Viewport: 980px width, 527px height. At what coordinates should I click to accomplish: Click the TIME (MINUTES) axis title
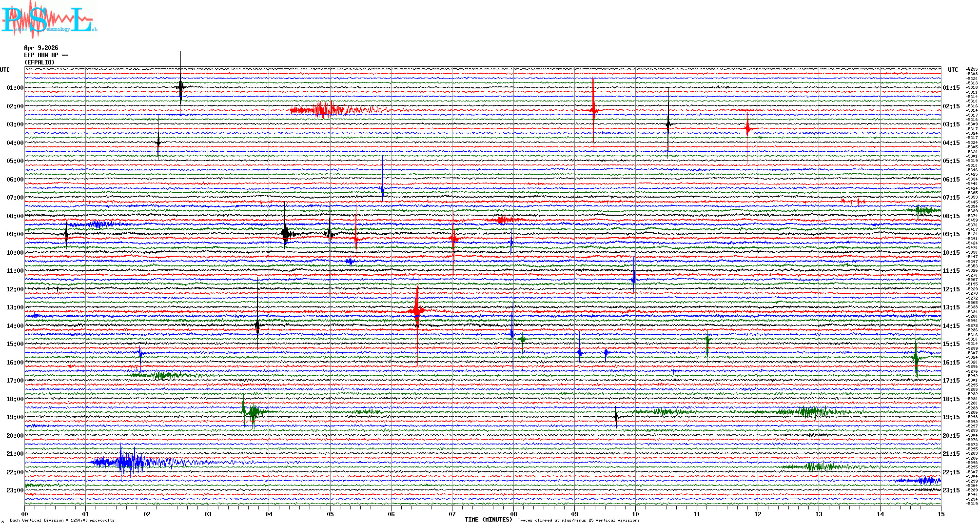[x=489, y=520]
